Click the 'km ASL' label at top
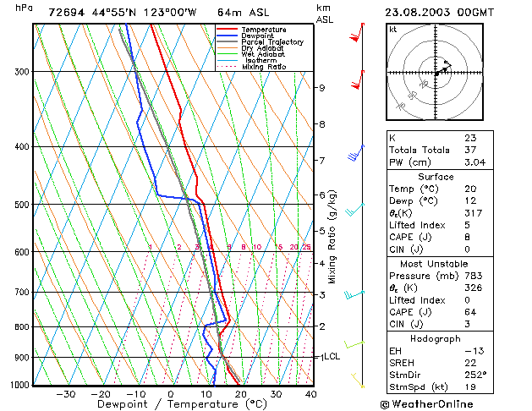 point(324,14)
